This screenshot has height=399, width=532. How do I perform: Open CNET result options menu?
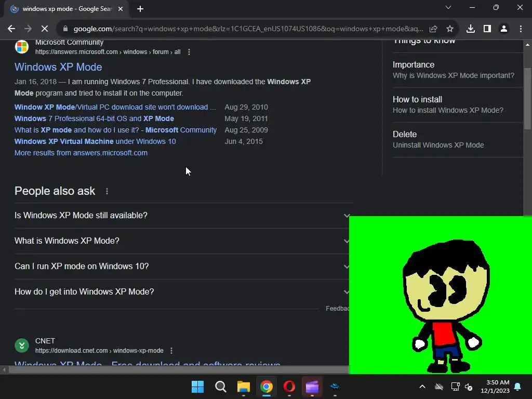171,351
